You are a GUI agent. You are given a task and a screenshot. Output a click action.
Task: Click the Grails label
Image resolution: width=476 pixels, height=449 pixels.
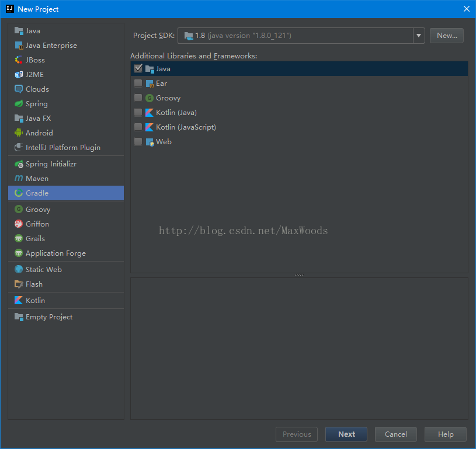pyautogui.click(x=35, y=239)
